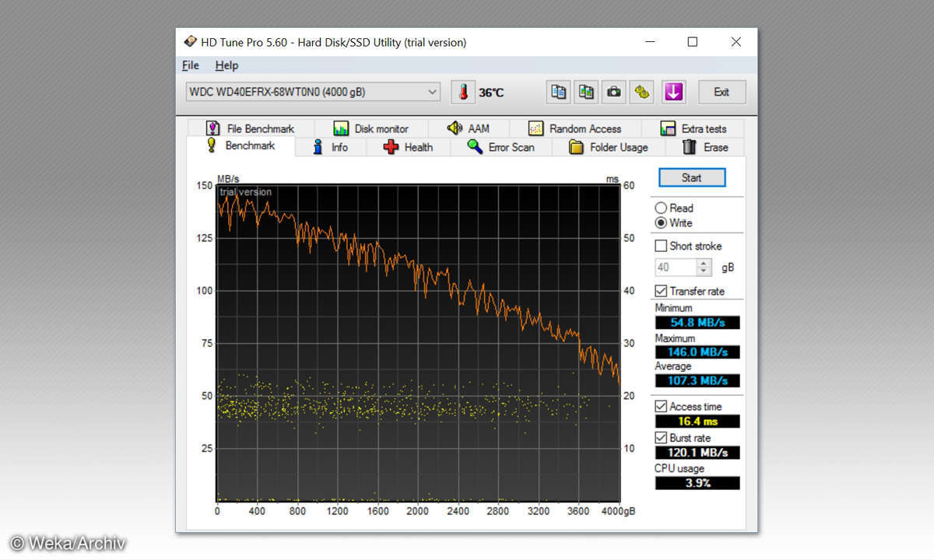Click the "MB/s" axis label above graph
This screenshot has height=560, width=934.
[228, 179]
